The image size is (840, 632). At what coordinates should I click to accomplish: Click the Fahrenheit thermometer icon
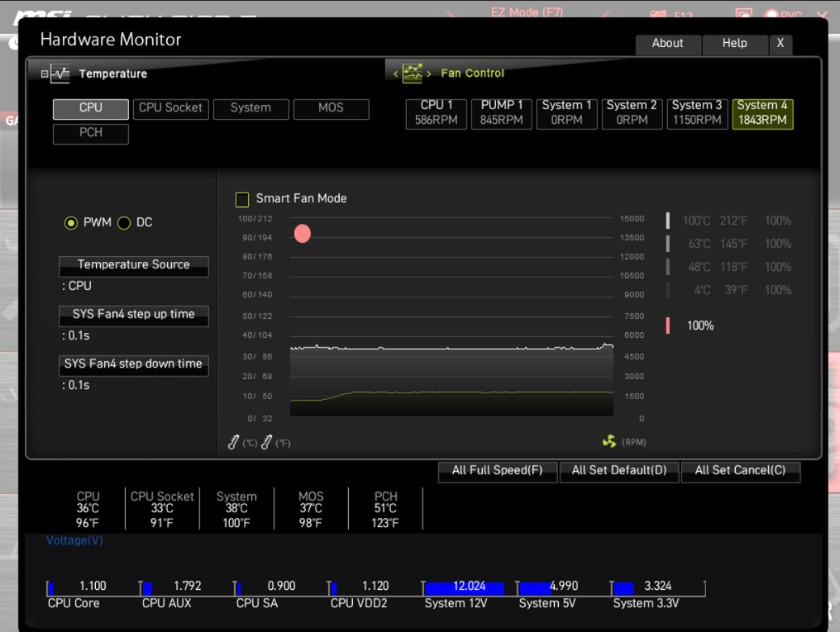[x=266, y=443]
